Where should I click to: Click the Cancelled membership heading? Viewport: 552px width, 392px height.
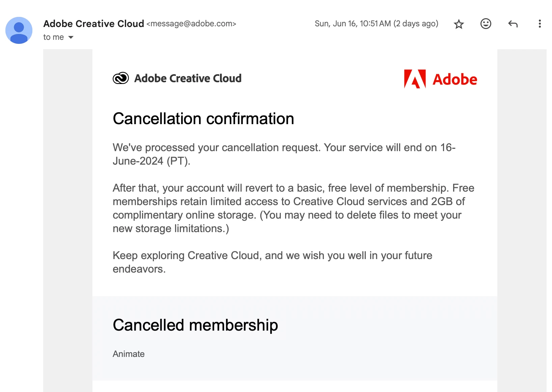click(195, 325)
